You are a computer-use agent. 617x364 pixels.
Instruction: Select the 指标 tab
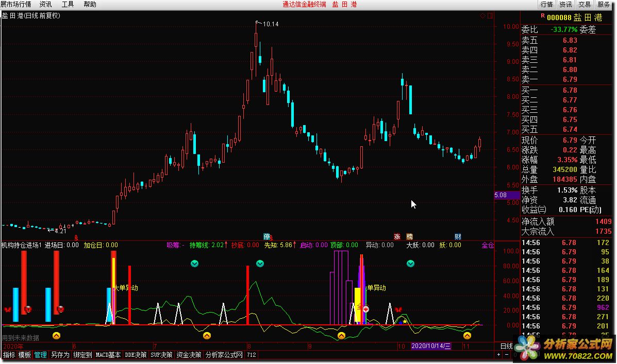[x=9, y=355]
